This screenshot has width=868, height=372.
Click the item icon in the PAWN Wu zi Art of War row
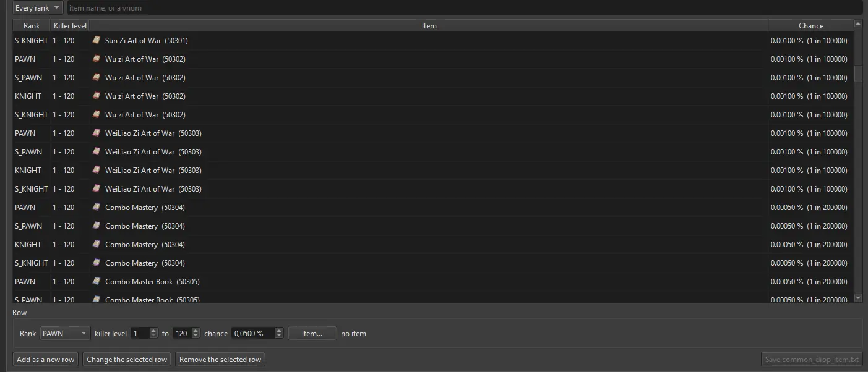96,59
